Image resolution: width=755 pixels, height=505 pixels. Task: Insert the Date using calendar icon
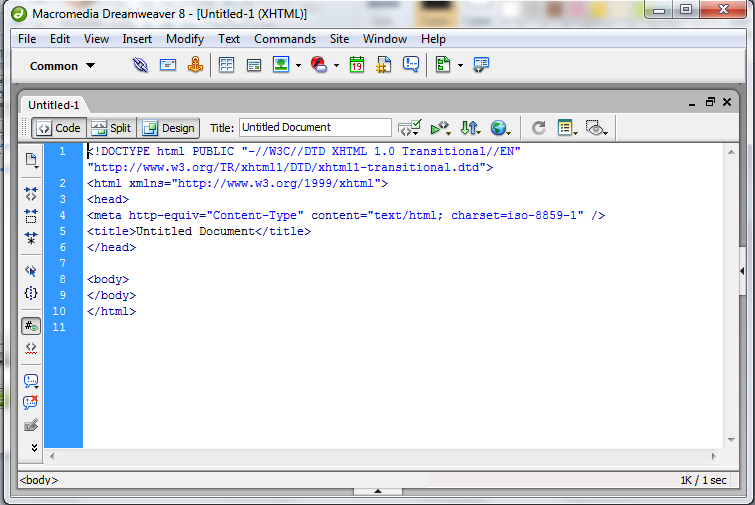pyautogui.click(x=357, y=65)
